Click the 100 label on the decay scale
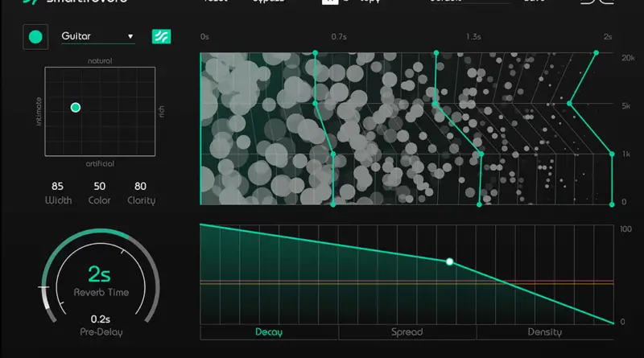Image resolution: width=644 pixels, height=358 pixels. click(x=626, y=229)
